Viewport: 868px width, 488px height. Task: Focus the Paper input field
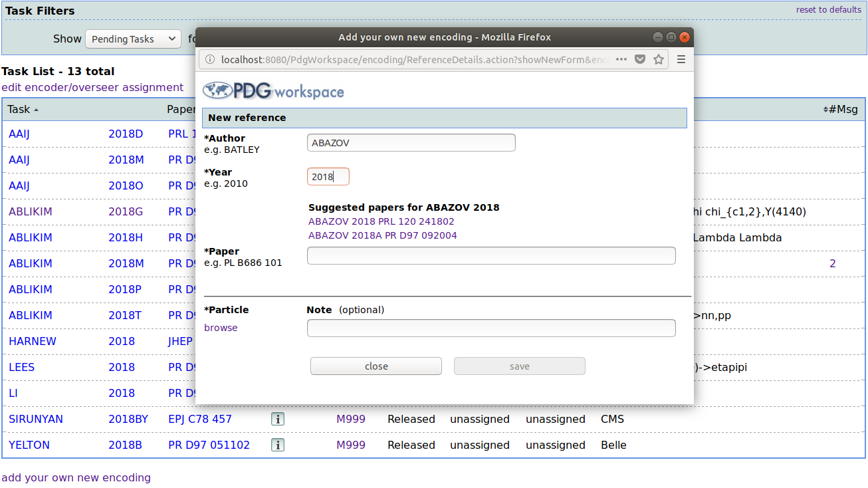(491, 255)
